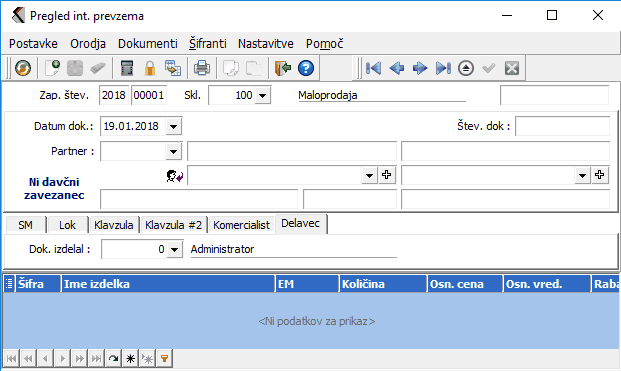Expand the contact dropdown beside person icon

[x=370, y=175]
